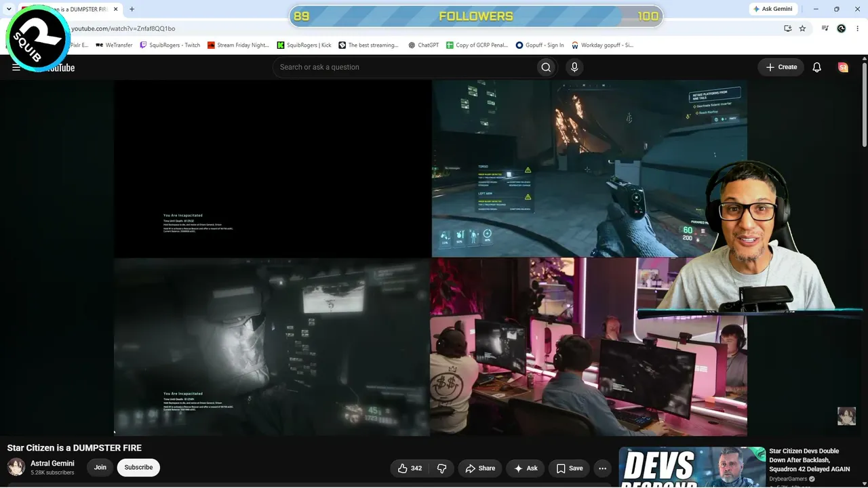868x488 pixels.
Task: Open a new browser tab
Action: click(x=132, y=9)
